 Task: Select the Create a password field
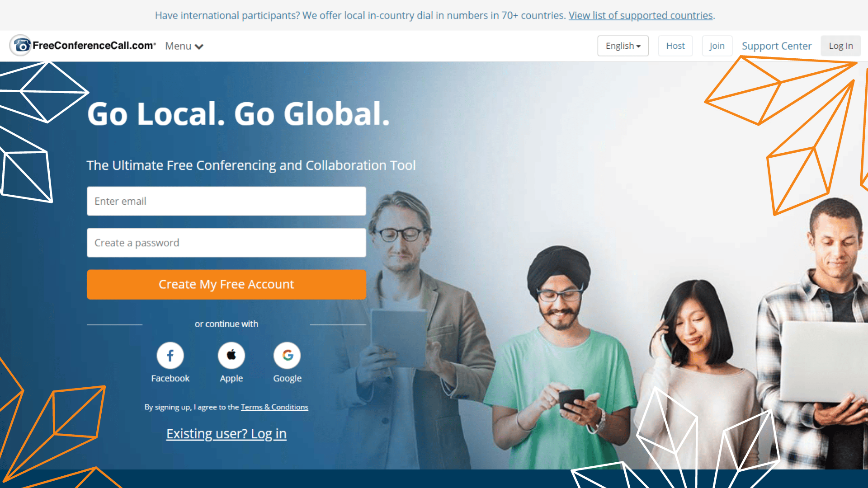[x=226, y=243]
